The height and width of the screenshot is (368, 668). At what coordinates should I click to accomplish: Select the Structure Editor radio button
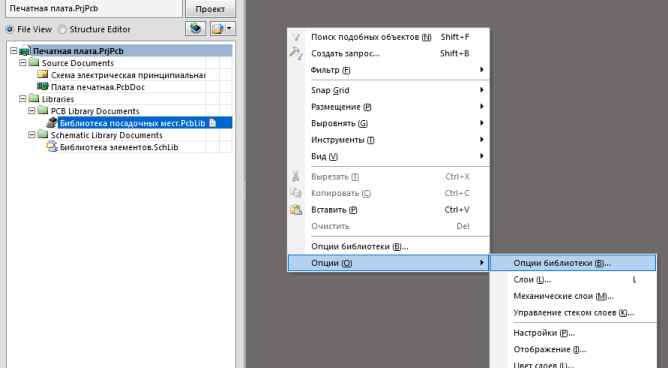coord(62,29)
